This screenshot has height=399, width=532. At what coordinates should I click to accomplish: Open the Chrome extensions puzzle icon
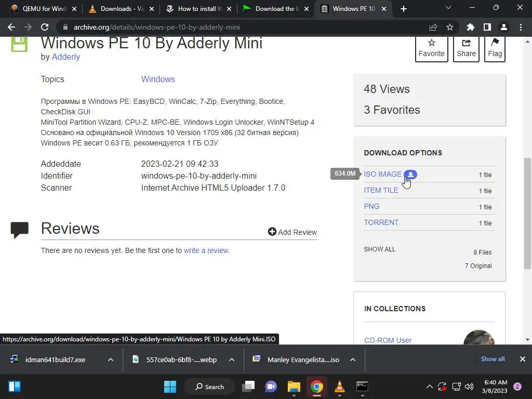470,27
